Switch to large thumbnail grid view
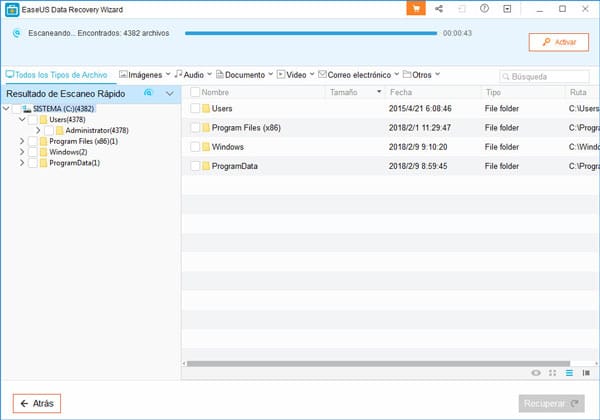Image resolution: width=600 pixels, height=420 pixels. coord(553,373)
